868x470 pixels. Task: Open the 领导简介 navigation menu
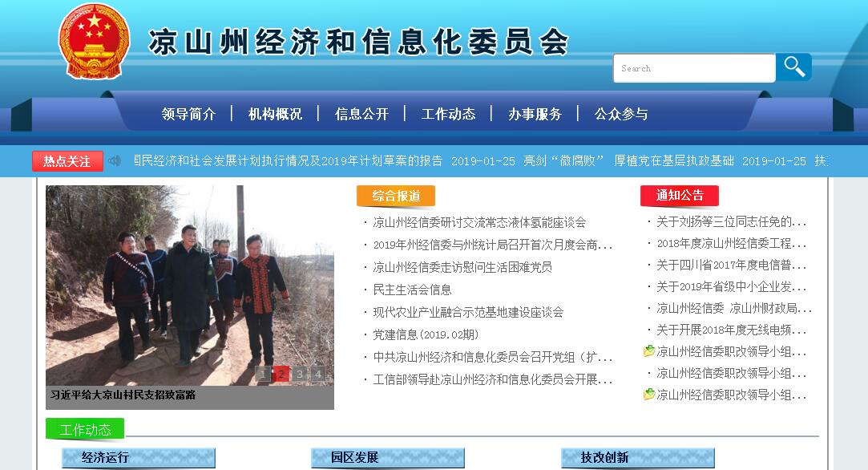[x=188, y=114]
